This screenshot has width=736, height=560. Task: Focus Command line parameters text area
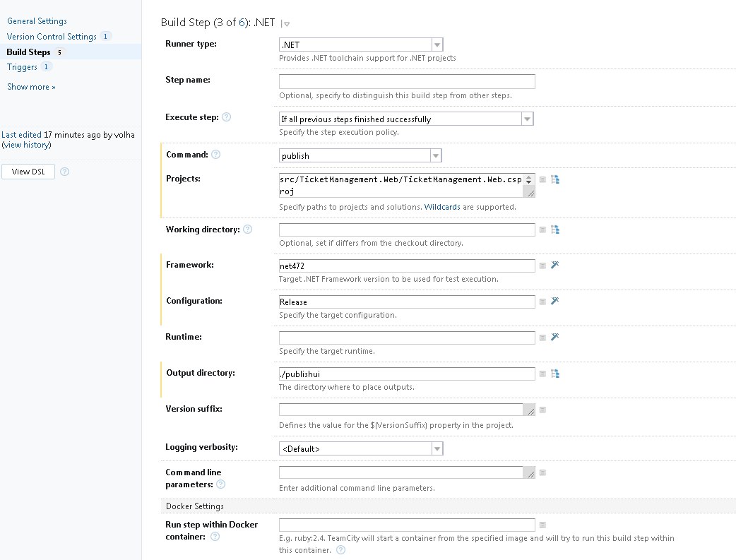pyautogui.click(x=407, y=472)
